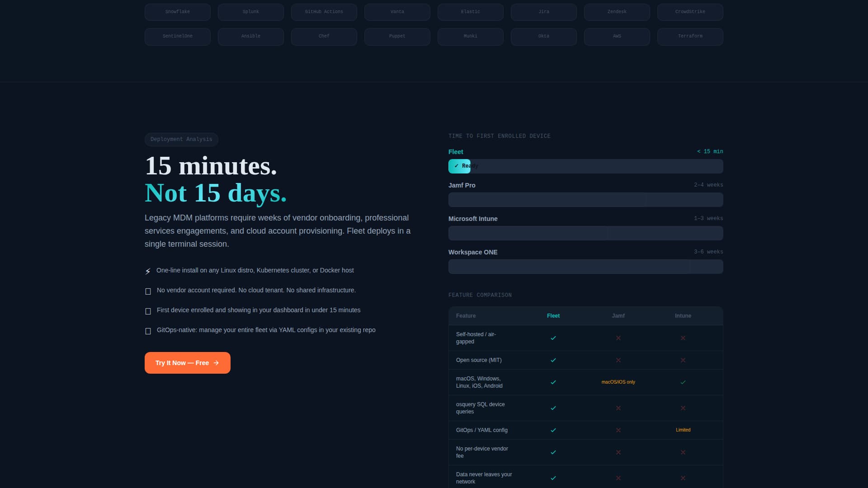Click the Jamf Pro time bar
868x488 pixels.
[x=586, y=200]
